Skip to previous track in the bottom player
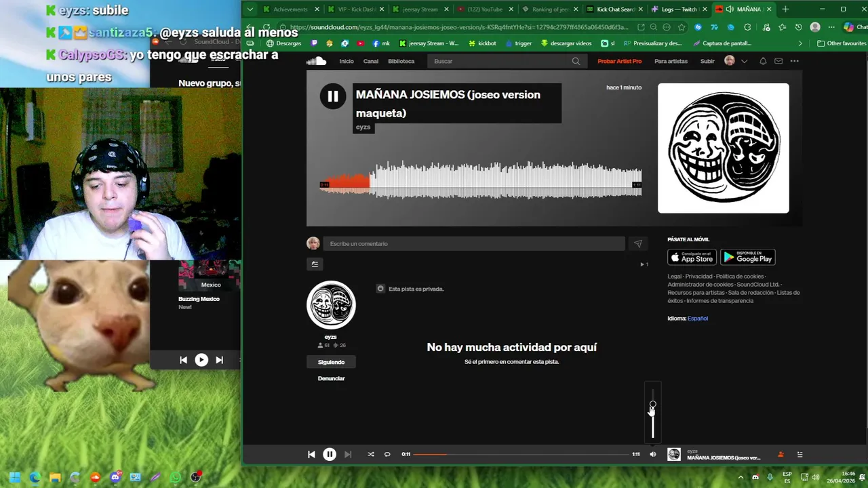 311,454
